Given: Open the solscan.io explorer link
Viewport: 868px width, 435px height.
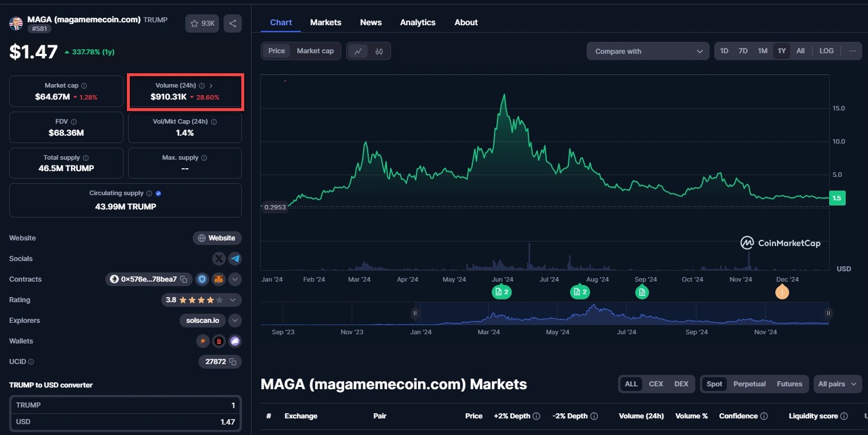Looking at the screenshot, I should (x=202, y=321).
